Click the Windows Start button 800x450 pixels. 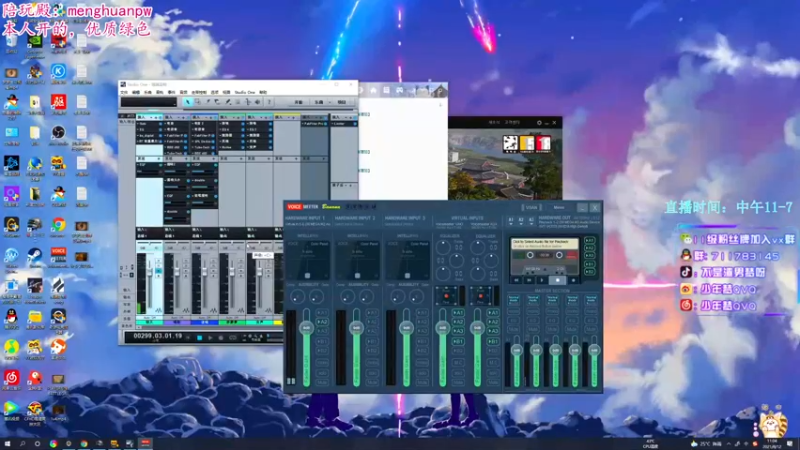pos(7,444)
